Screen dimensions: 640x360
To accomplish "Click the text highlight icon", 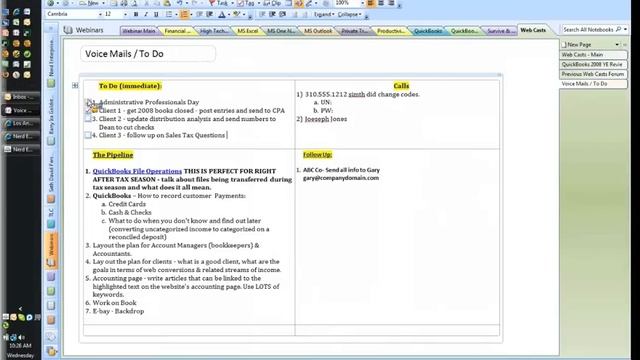I will pyautogui.click(x=236, y=15).
